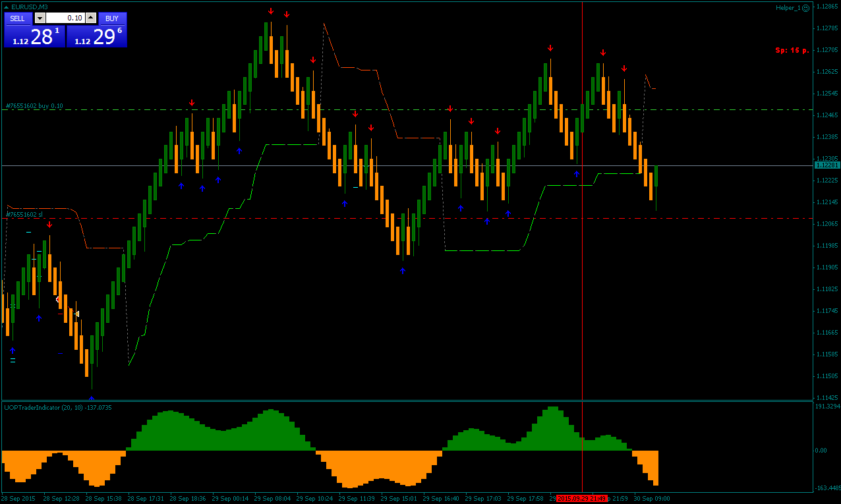This screenshot has width=841, height=504.
Task: Click the 0.10 lot volume field
Action: click(x=65, y=18)
